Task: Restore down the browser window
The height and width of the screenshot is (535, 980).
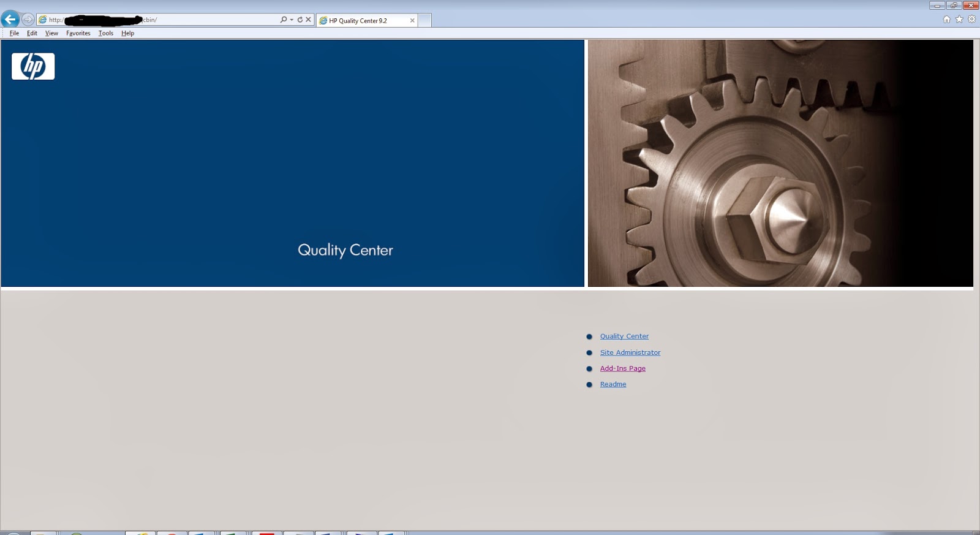Action: [x=954, y=6]
